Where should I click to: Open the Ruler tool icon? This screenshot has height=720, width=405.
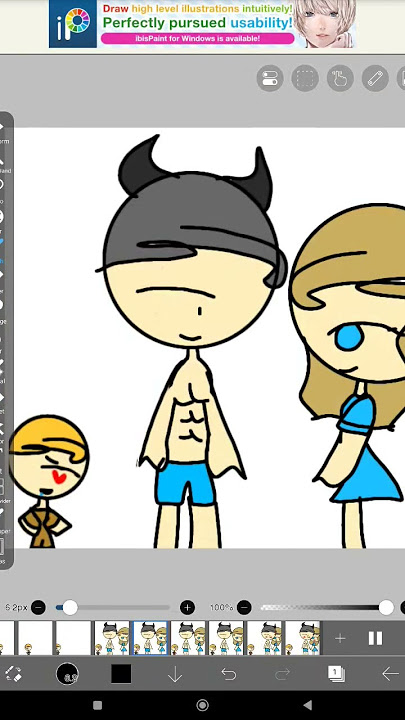coord(375,79)
